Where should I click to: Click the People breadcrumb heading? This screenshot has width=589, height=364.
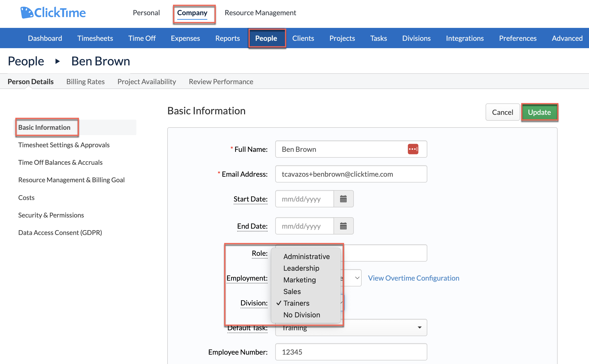[26, 61]
